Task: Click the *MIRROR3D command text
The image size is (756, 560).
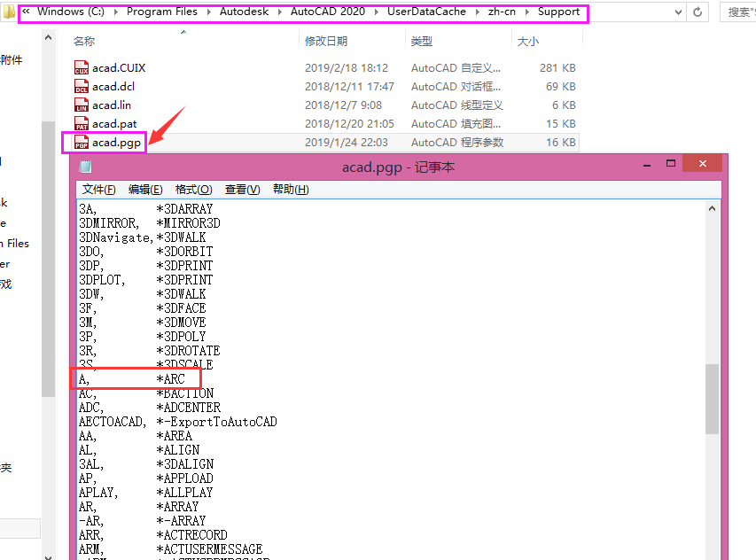Action: 189,223
